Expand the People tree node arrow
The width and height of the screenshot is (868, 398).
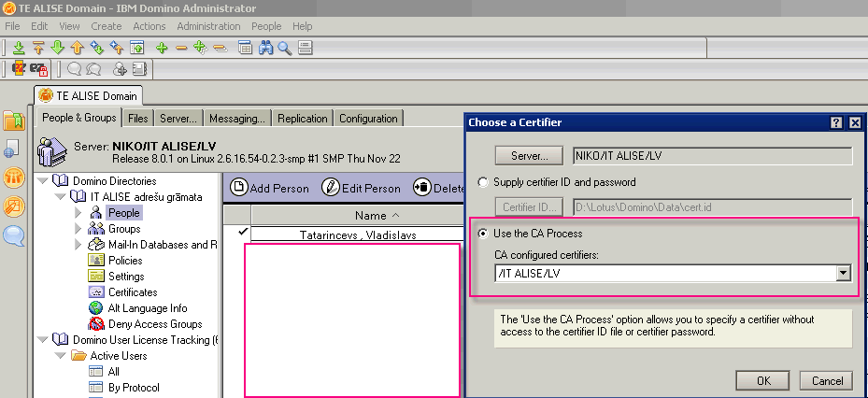coord(78,213)
